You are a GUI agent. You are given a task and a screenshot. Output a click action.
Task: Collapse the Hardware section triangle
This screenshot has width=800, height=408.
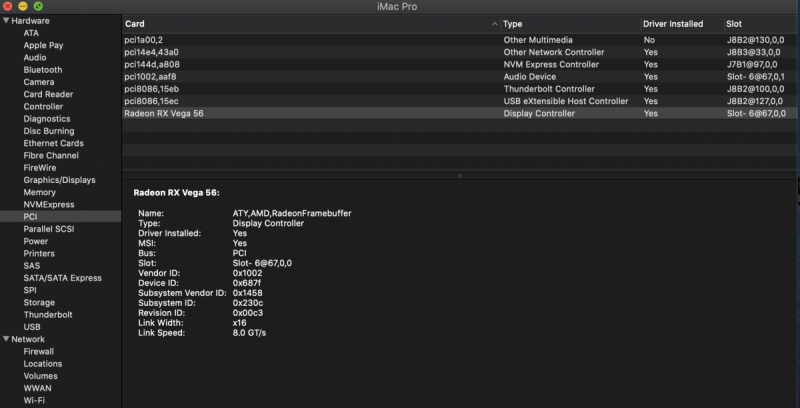pos(6,21)
